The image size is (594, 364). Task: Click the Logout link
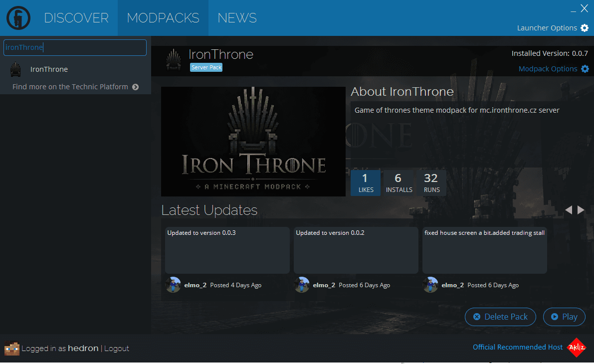[x=116, y=349]
